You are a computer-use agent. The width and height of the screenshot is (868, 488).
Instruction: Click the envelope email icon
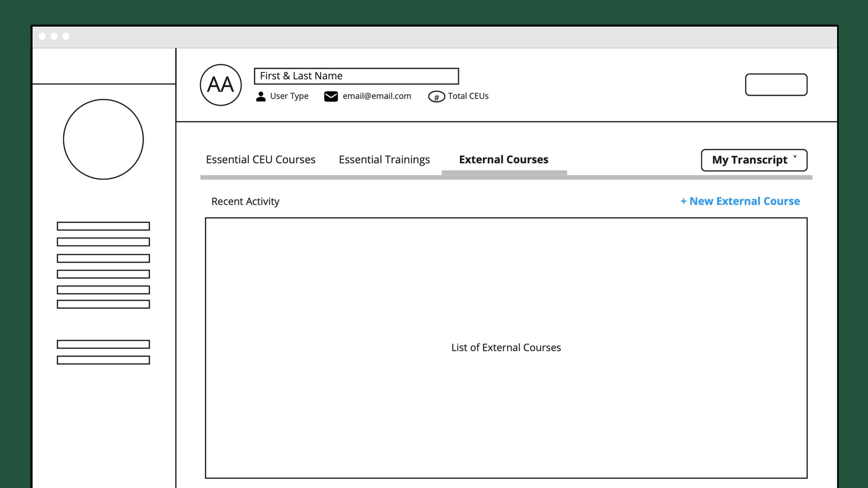(331, 96)
